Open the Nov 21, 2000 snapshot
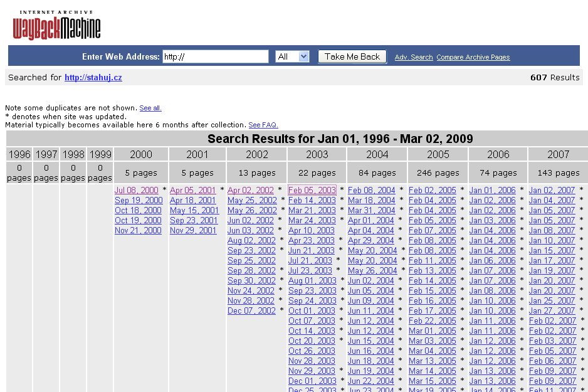The image size is (588, 392). pos(138,230)
